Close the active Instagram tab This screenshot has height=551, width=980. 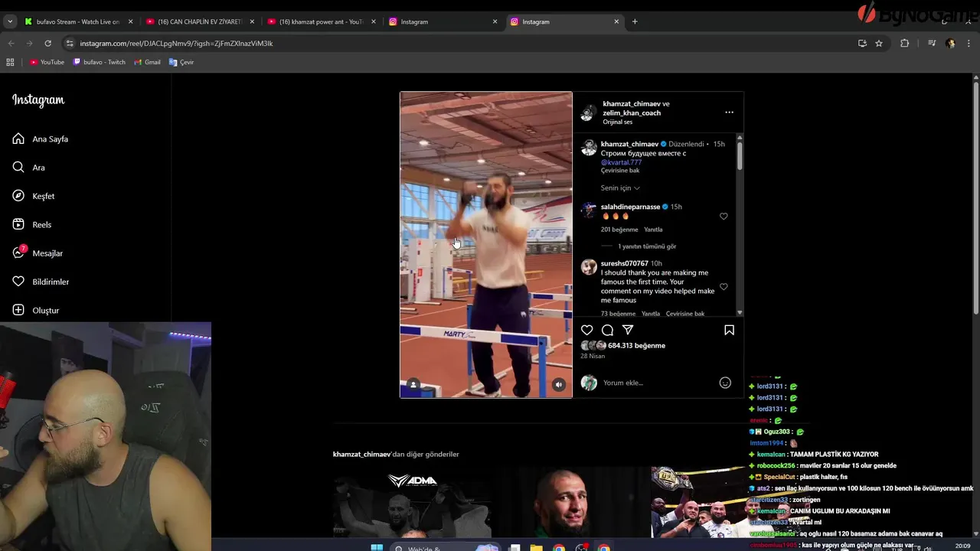click(616, 21)
